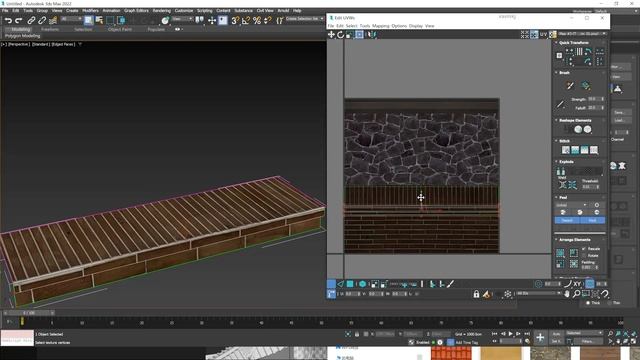The height and width of the screenshot is (360, 640).
Task: Open the selection filter All dropdown
Action: (71, 19)
